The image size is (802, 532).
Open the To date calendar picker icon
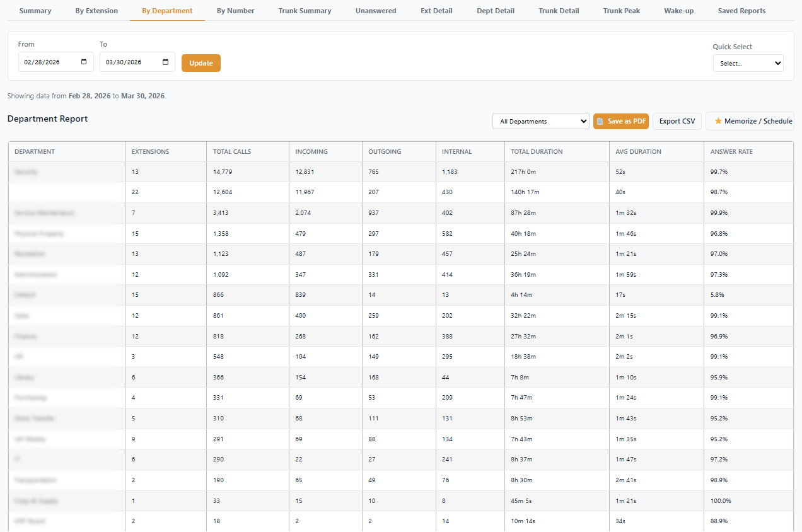pos(165,62)
